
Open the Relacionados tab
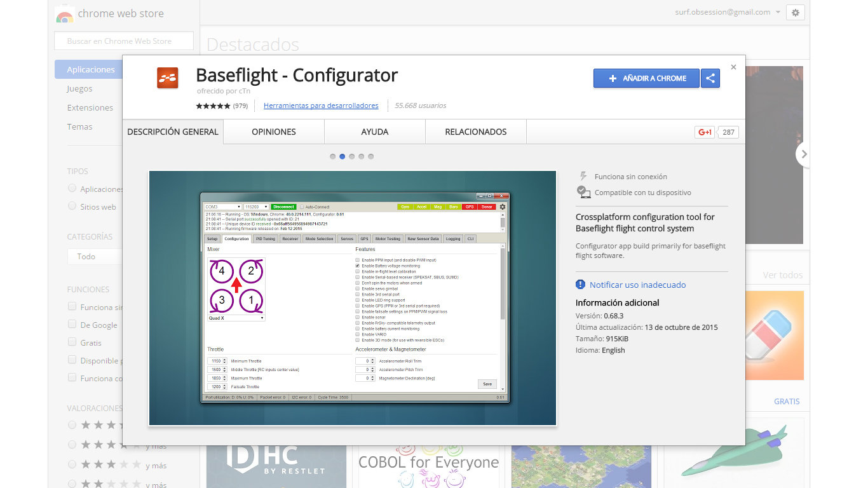click(476, 132)
